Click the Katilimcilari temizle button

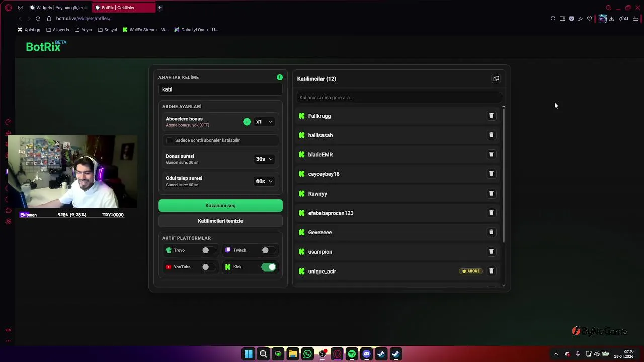[x=220, y=221]
